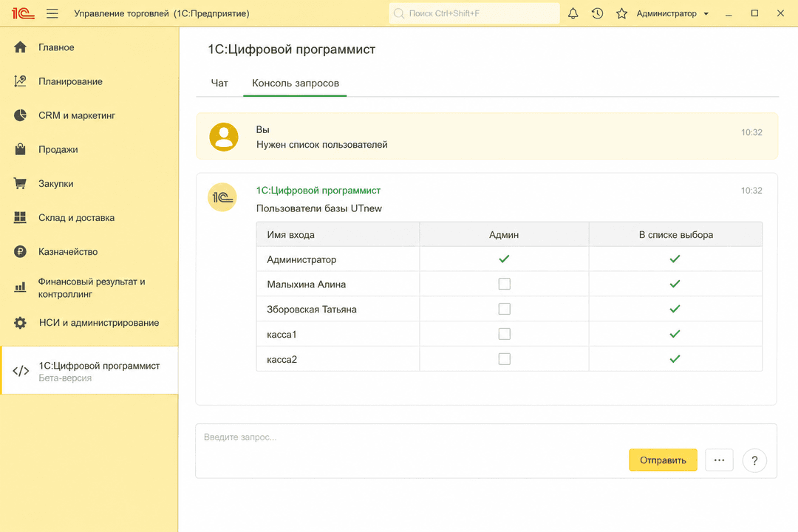Select the Администратор table cell
The image size is (798, 532).
338,259
